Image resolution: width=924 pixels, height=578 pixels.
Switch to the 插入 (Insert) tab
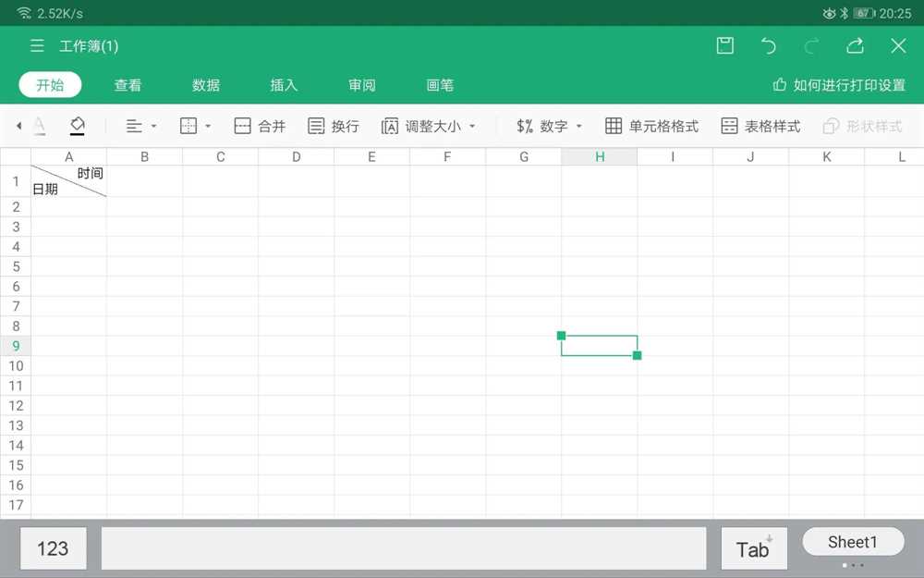tap(284, 85)
